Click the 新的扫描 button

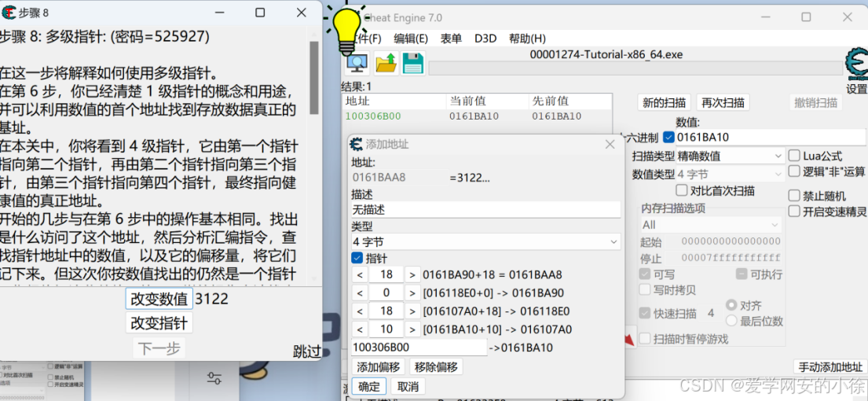[664, 102]
